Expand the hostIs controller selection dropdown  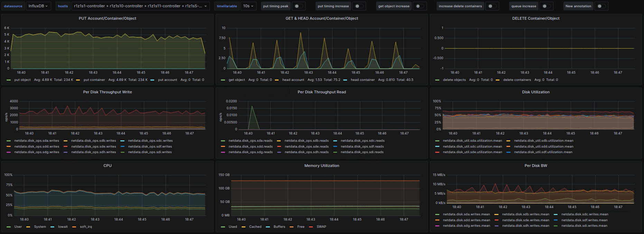(140, 6)
